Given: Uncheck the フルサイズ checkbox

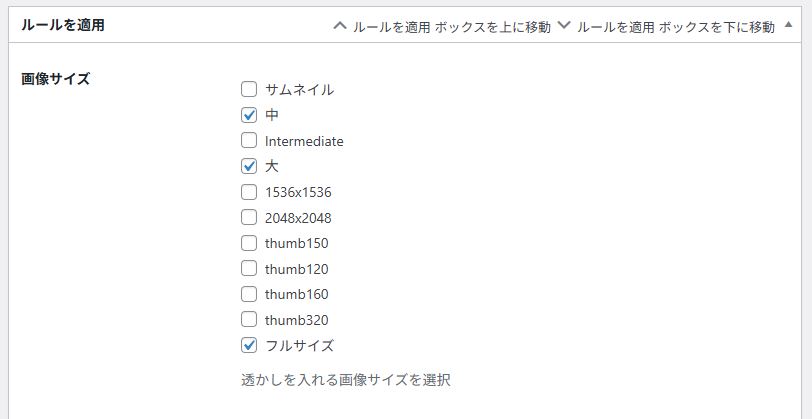Looking at the screenshot, I should point(249,346).
